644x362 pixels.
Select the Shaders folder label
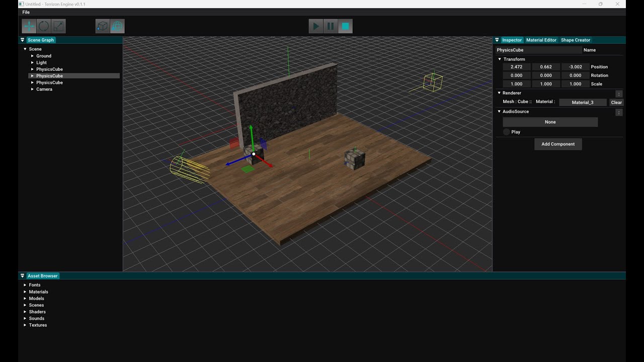pyautogui.click(x=37, y=312)
